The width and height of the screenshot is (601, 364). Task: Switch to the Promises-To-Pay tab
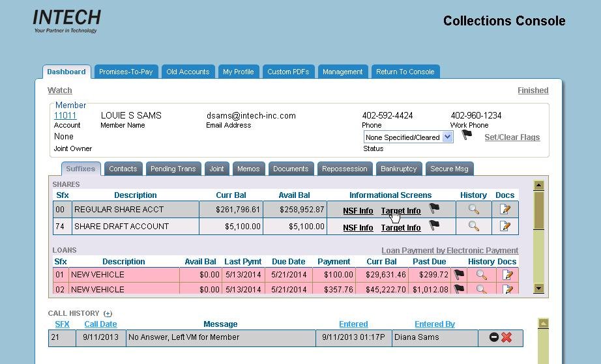pyautogui.click(x=126, y=72)
